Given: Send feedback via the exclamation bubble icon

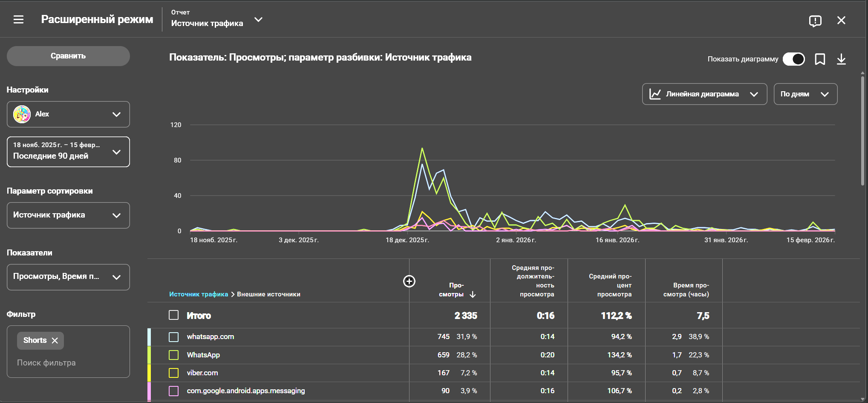Looking at the screenshot, I should tap(815, 20).
